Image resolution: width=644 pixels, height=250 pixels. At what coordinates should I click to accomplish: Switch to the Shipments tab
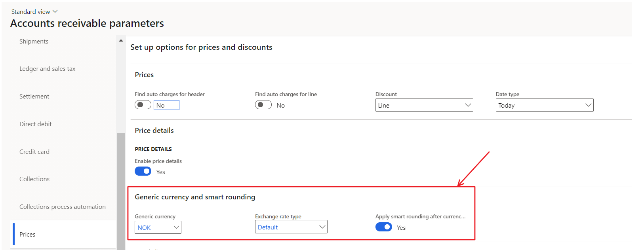click(34, 42)
